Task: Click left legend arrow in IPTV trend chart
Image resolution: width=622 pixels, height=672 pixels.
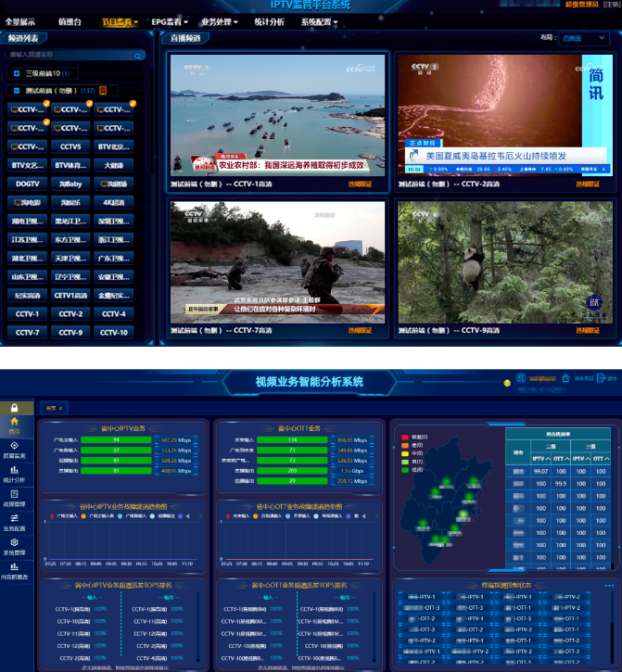Action: 188,516
